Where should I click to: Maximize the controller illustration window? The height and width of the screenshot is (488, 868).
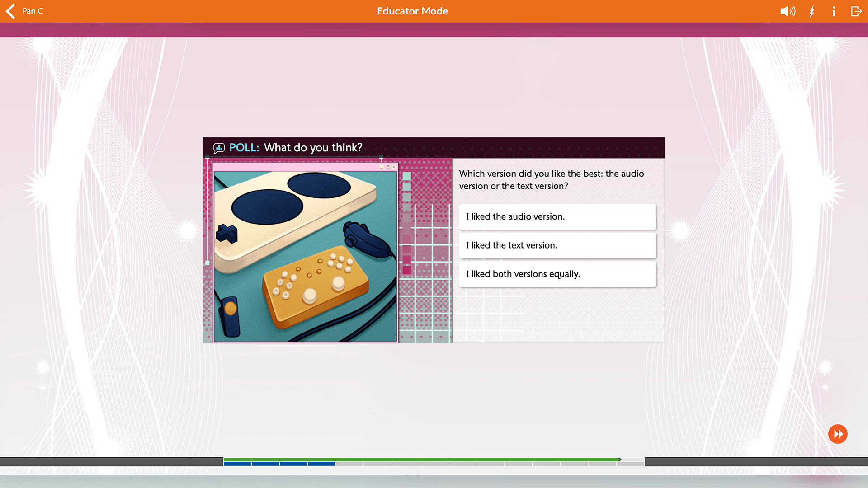pyautogui.click(x=387, y=167)
